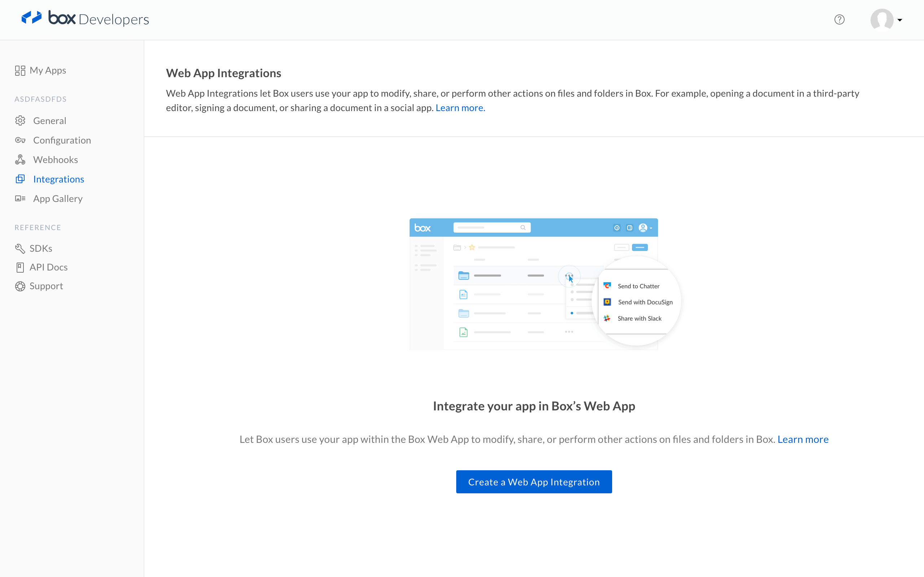The height and width of the screenshot is (577, 924).
Task: Click the My Apps grid icon
Action: (x=20, y=71)
